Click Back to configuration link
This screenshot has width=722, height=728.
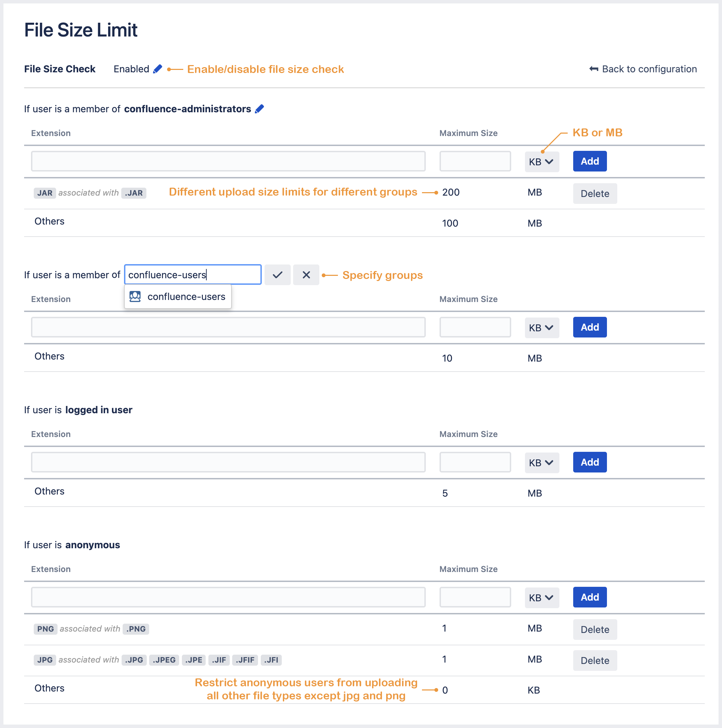point(649,69)
